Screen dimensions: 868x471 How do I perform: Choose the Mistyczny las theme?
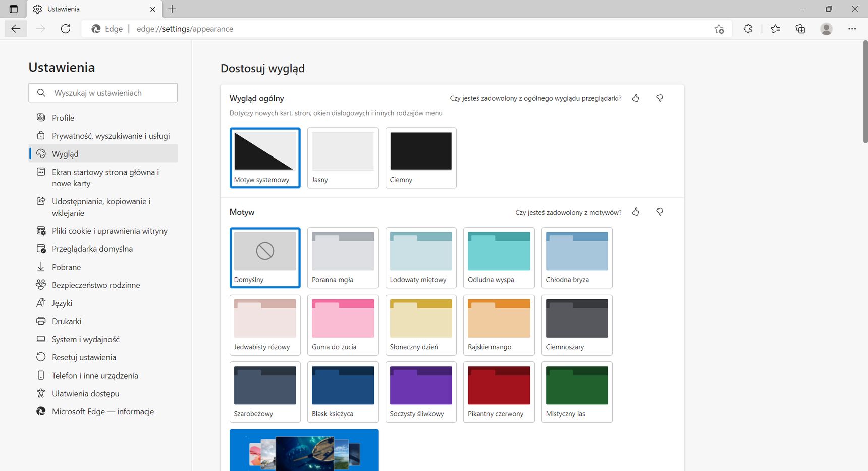pos(577,392)
